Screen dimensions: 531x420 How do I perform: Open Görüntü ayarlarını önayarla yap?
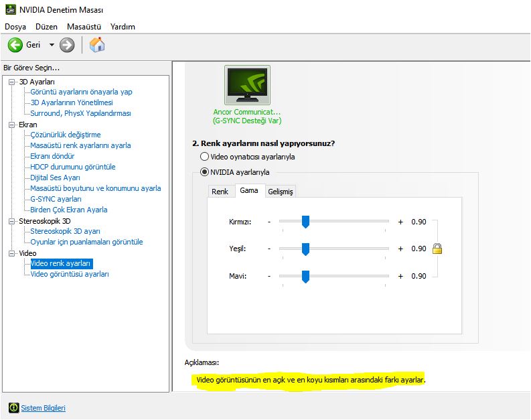[x=81, y=92]
